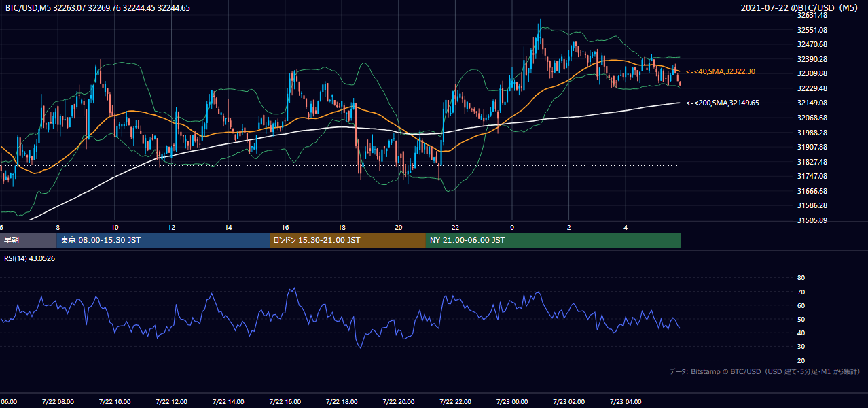Click the 7/23 04:00 date label
The image size is (868, 408).
626,402
